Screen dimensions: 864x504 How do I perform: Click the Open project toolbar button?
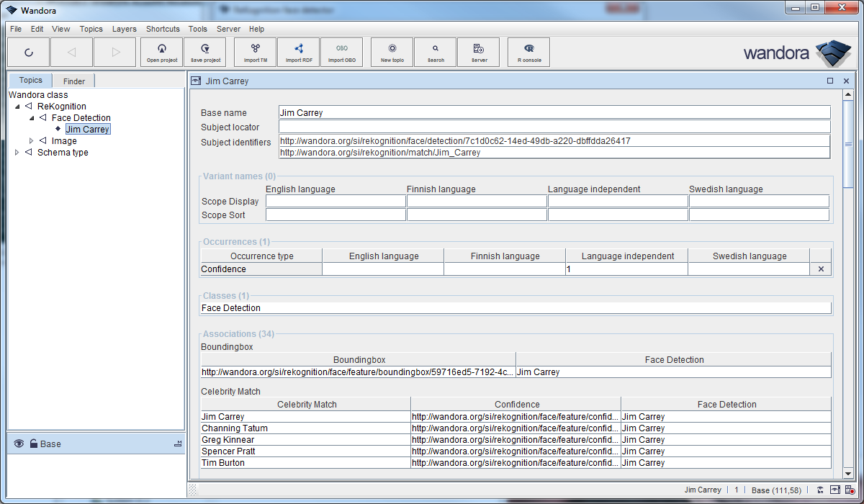pos(162,53)
